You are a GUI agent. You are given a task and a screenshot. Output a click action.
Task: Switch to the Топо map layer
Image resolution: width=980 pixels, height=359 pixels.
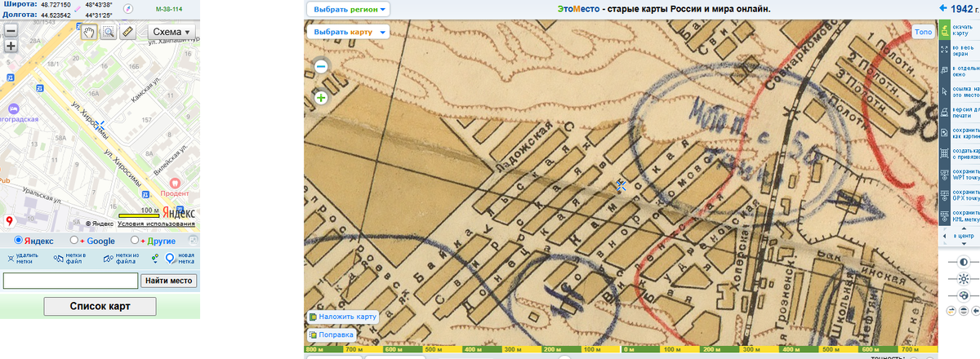click(x=923, y=32)
